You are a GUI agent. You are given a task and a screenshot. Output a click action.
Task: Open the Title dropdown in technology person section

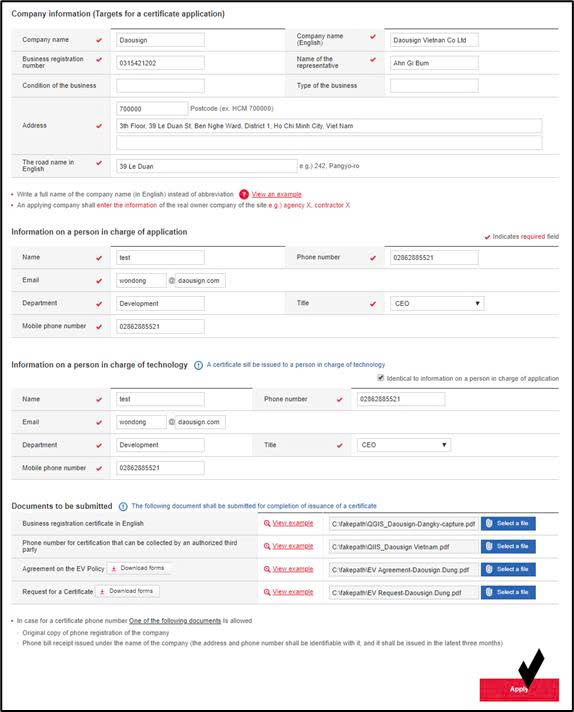404,445
